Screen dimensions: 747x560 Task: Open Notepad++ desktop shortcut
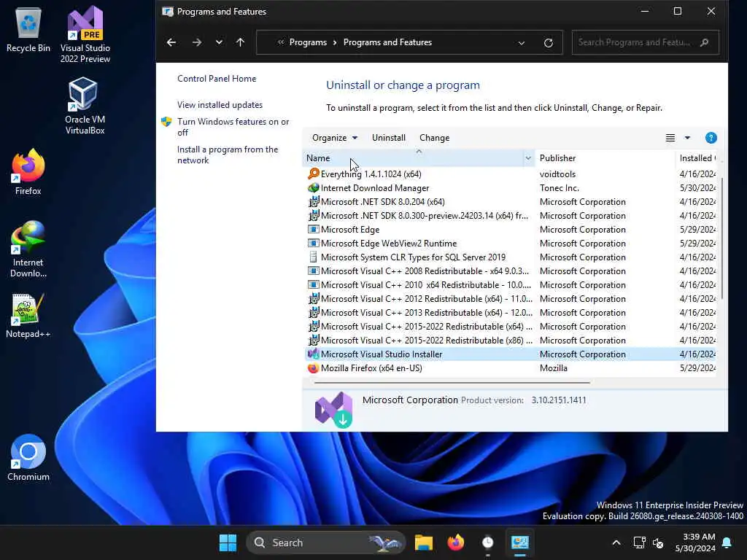pyautogui.click(x=28, y=316)
